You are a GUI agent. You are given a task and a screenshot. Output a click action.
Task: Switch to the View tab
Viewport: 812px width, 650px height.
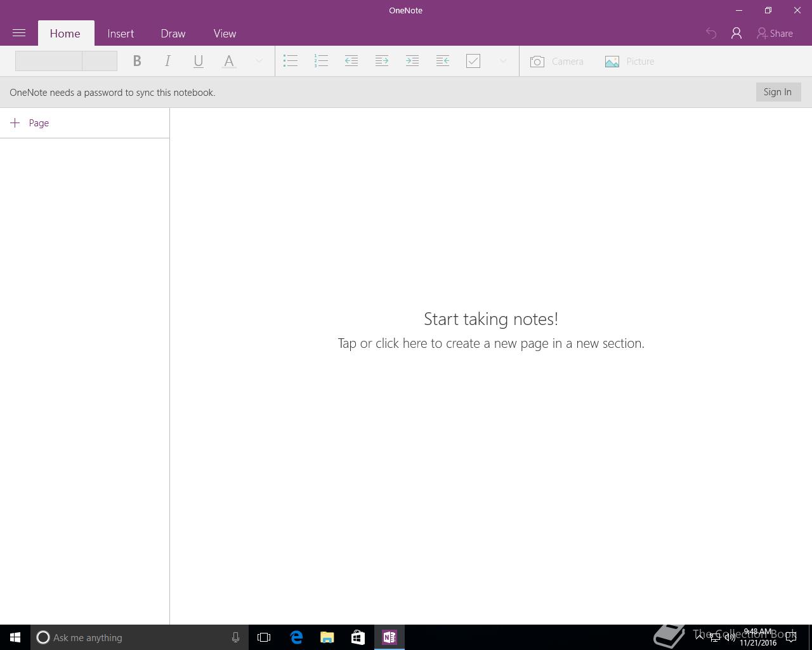[225, 34]
